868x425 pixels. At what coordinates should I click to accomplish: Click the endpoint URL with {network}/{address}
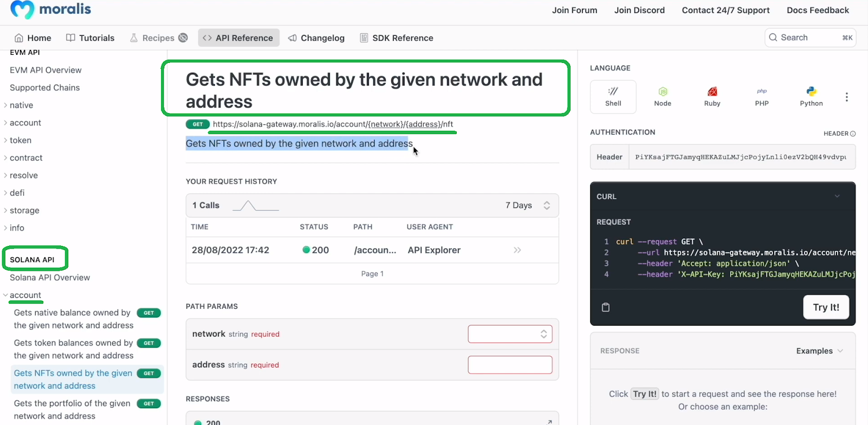tap(333, 124)
